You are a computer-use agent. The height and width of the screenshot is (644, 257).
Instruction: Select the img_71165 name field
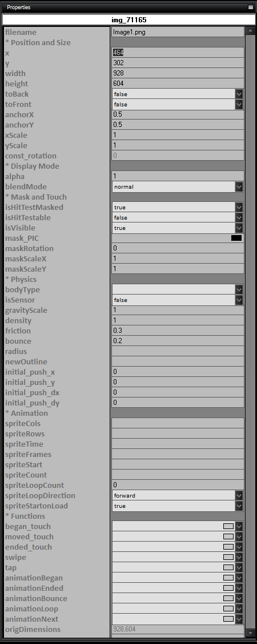click(128, 19)
